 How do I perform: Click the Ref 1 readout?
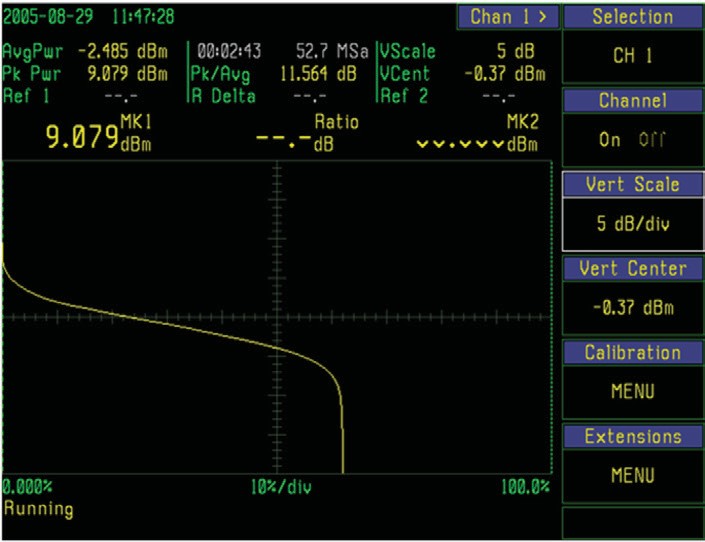pyautogui.click(x=70, y=96)
